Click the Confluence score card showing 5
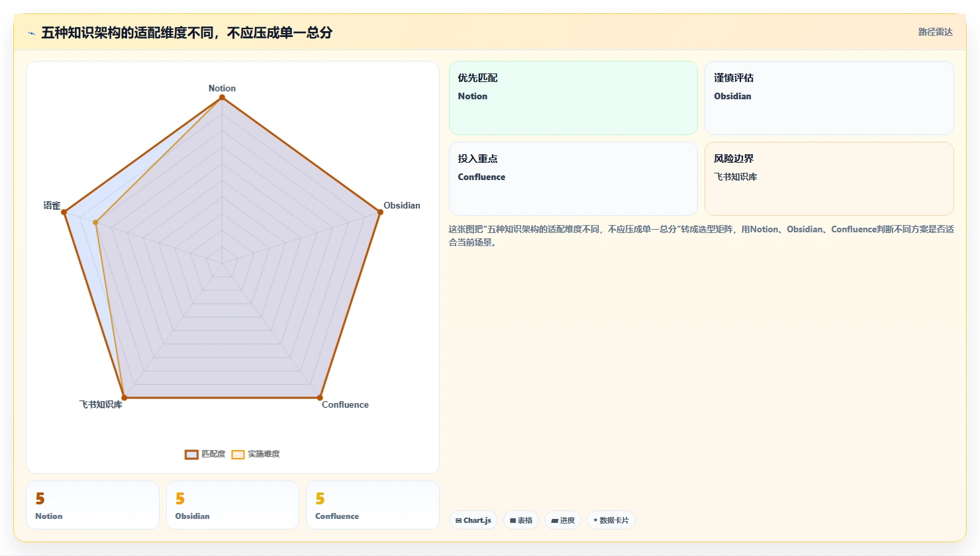 coord(373,505)
